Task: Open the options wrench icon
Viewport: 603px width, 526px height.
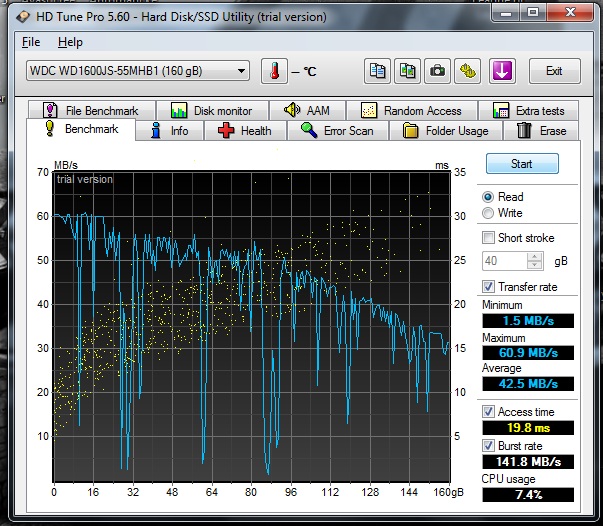Action: pos(467,71)
